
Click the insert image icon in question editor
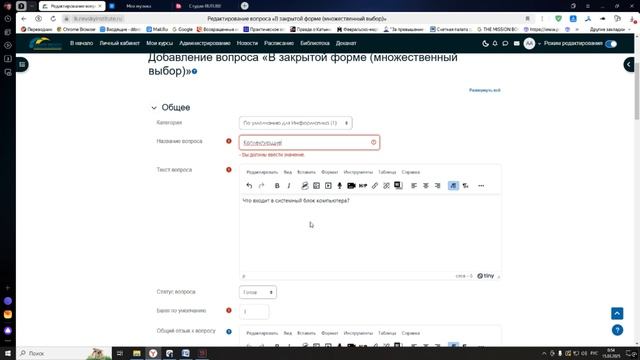tap(316, 186)
